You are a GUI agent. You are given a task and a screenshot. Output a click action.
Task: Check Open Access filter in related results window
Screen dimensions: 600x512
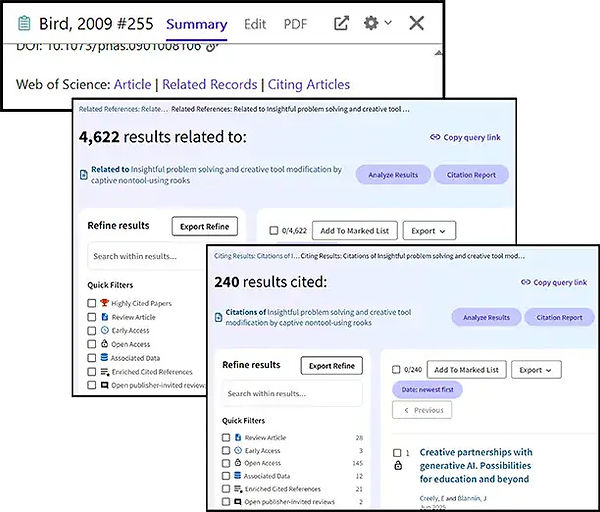click(91, 344)
